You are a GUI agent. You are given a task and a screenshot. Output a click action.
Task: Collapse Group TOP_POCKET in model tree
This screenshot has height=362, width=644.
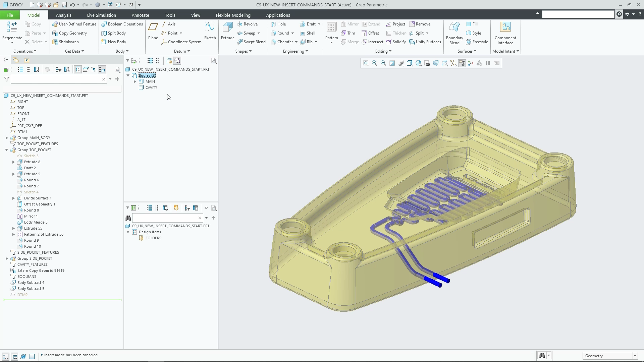(x=7, y=150)
